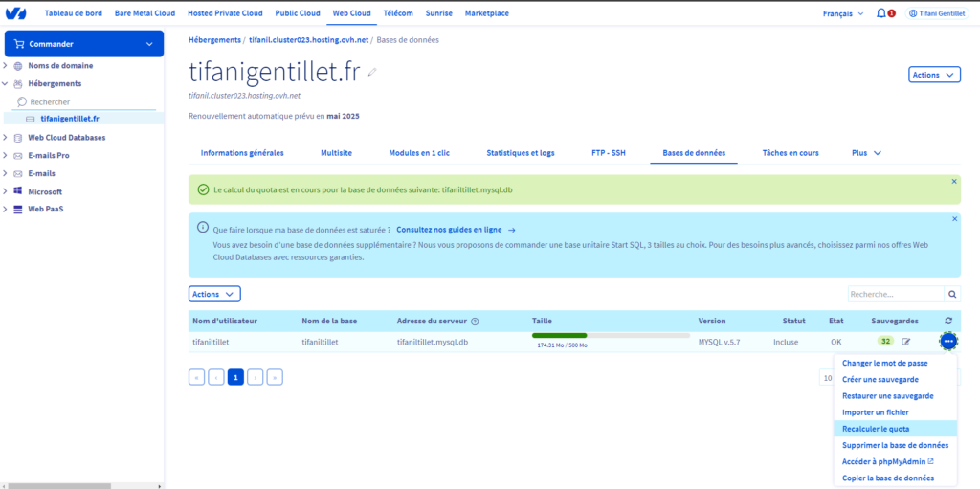
Task: Click the Hébergements breadcrumb link
Action: [214, 39]
